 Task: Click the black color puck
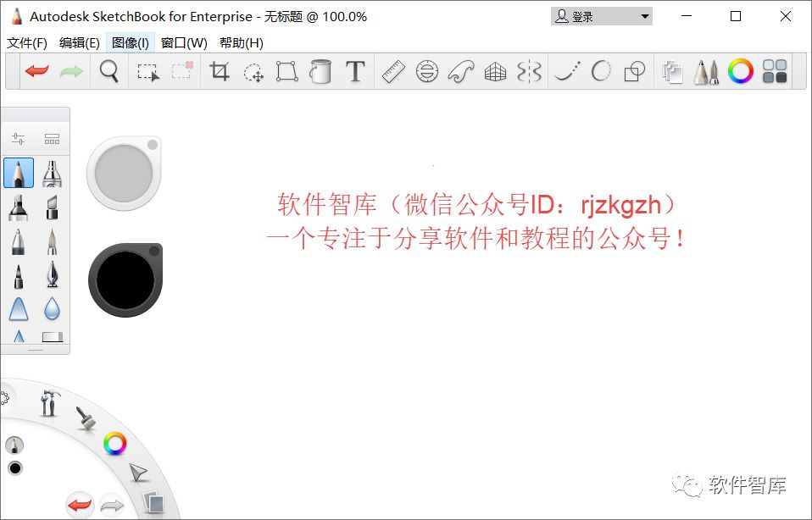point(125,280)
